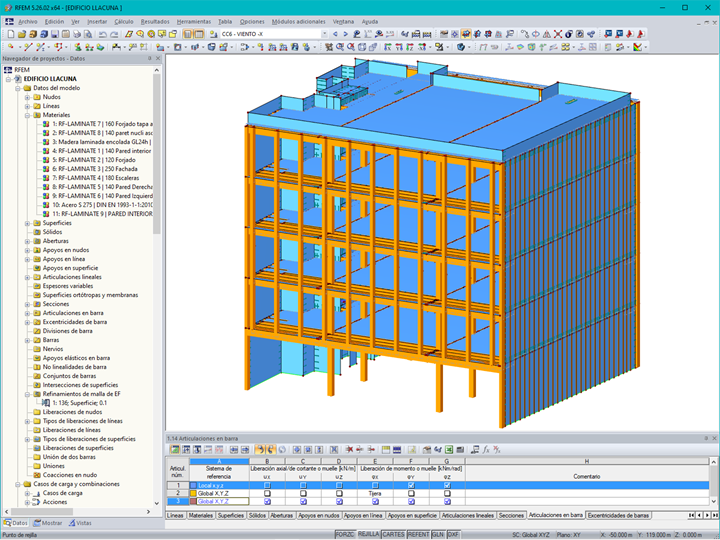
Task: Expand the Casos de carga tree node
Action: point(27,494)
